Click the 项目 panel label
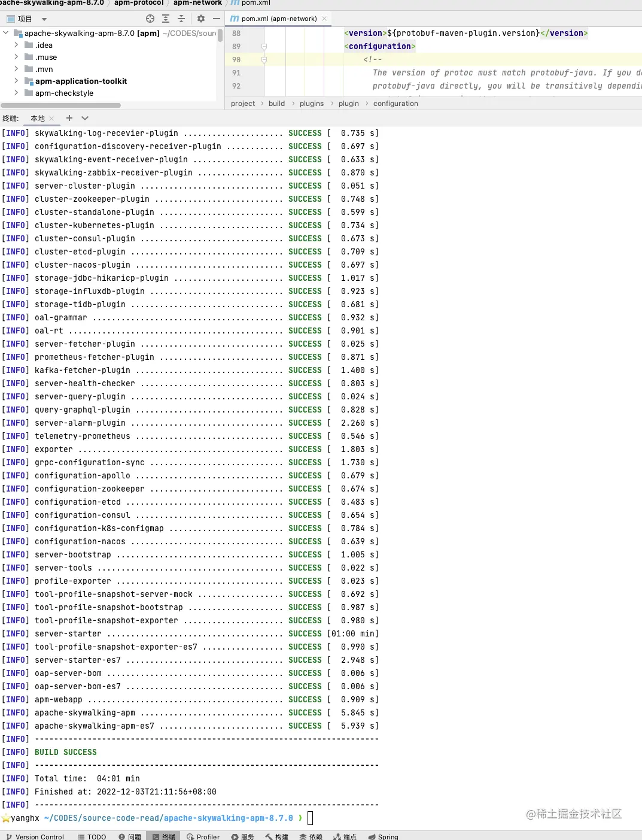The width and height of the screenshot is (642, 840). tap(25, 19)
